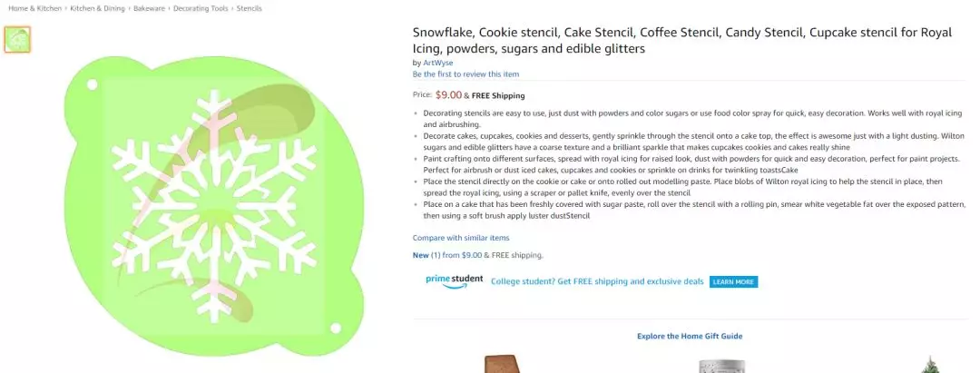This screenshot has height=373, width=980.
Task: Select the small snowflake stencil thumbnail
Action: point(17,39)
